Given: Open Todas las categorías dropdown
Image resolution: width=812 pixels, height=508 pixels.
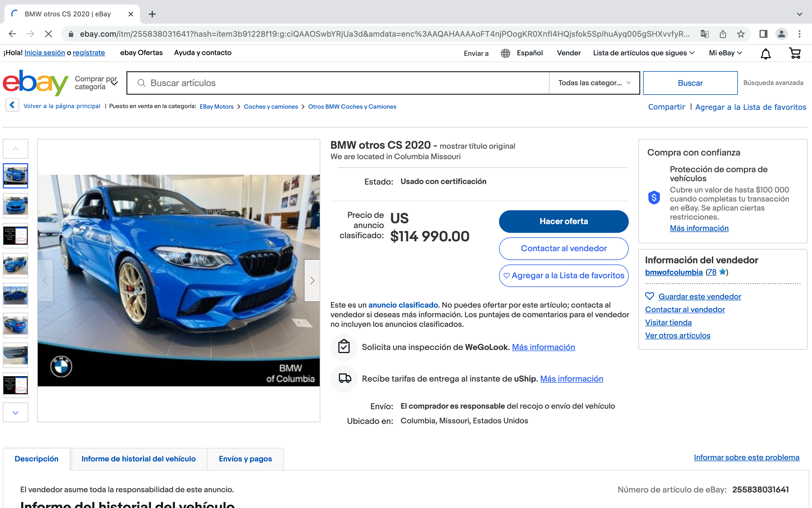Looking at the screenshot, I should tap(594, 83).
